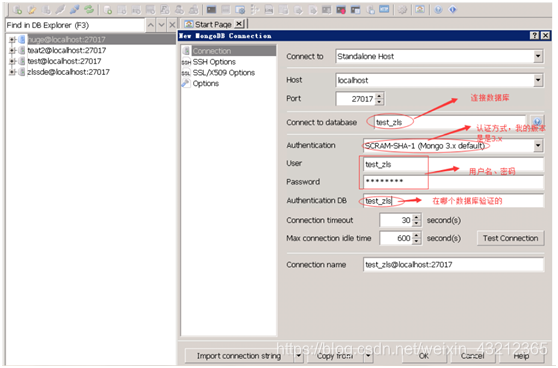Open the SSL/X509 Options page

point(223,73)
